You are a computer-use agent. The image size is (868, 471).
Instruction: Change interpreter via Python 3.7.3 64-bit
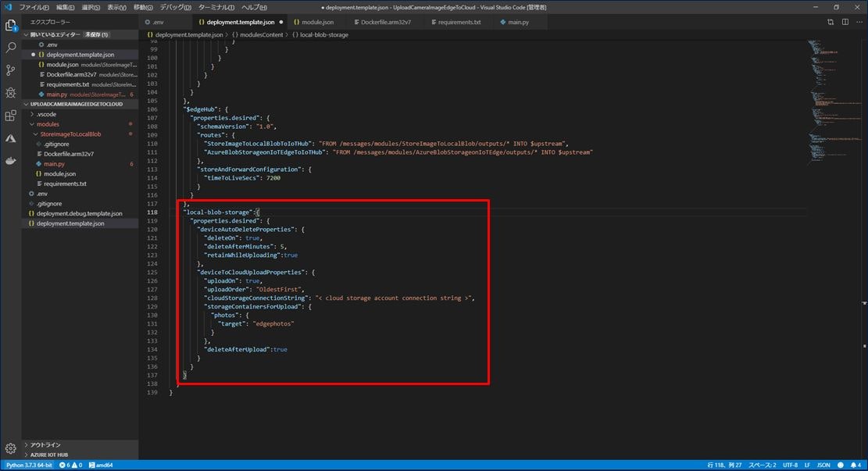[x=31, y=465]
